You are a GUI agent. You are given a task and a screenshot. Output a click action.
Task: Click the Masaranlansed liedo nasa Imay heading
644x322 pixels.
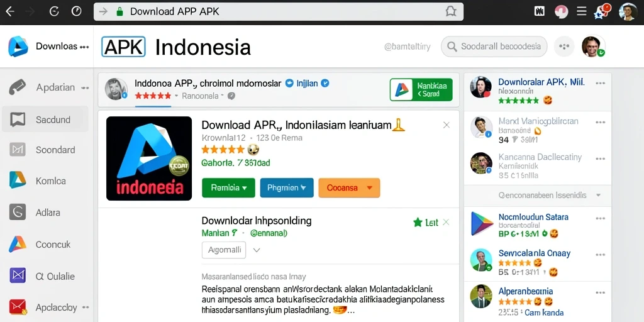click(253, 277)
